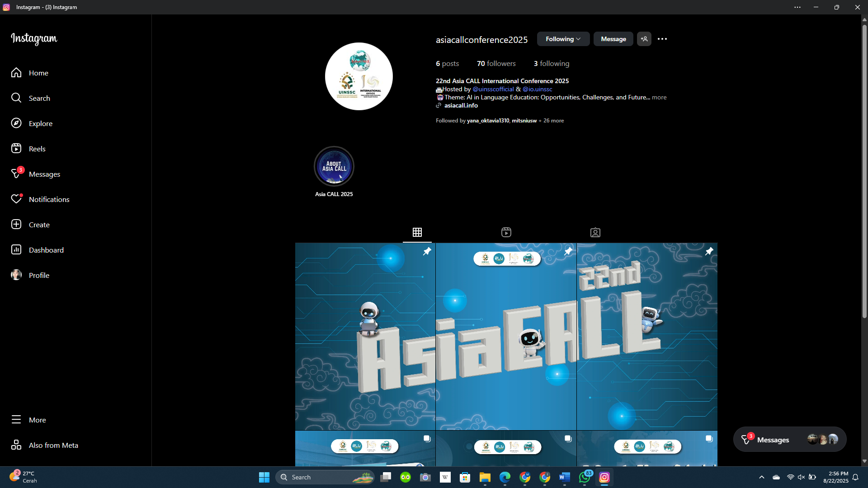The image size is (868, 488).
Task: Open my Profile from the sidebar
Action: tap(30, 275)
